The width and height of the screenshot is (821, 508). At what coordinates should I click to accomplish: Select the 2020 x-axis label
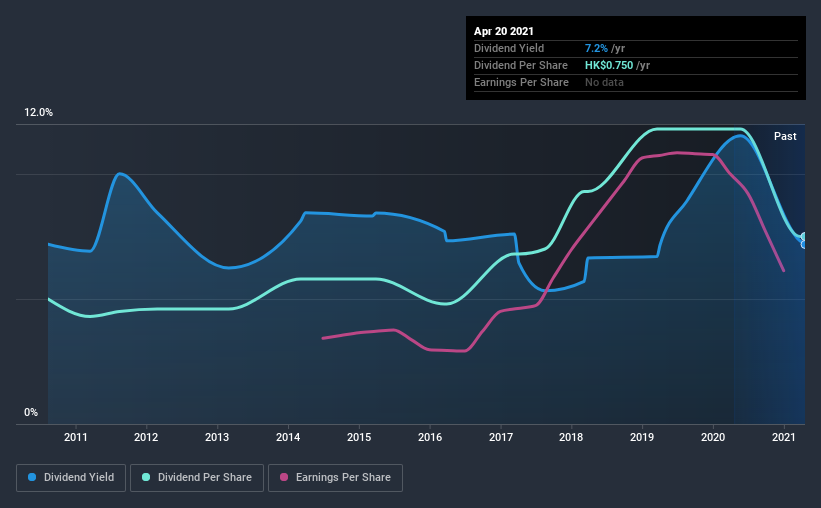tap(713, 437)
